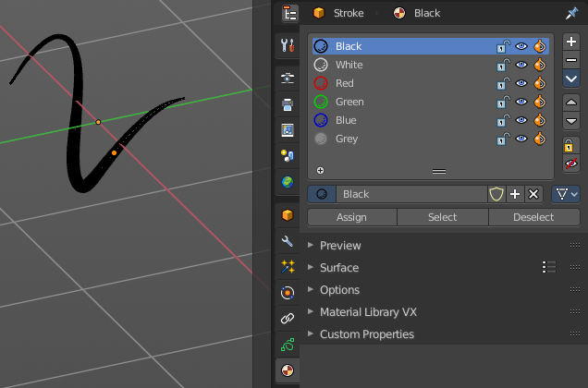Toggle onion skin for Red material
Viewport: 588px width, 388px height.
coord(540,83)
